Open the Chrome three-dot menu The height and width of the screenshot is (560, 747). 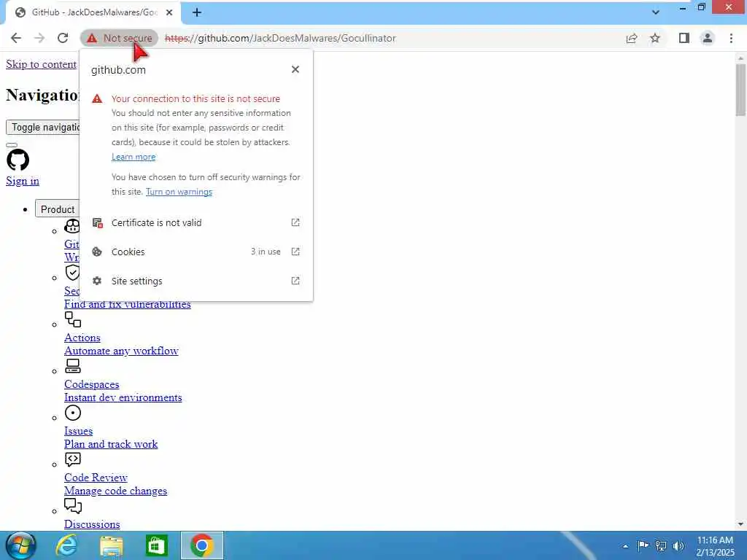731,38
